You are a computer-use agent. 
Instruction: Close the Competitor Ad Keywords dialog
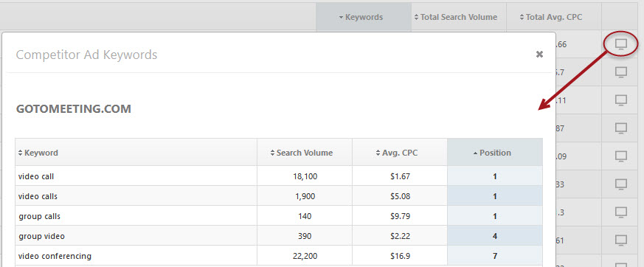tap(540, 55)
